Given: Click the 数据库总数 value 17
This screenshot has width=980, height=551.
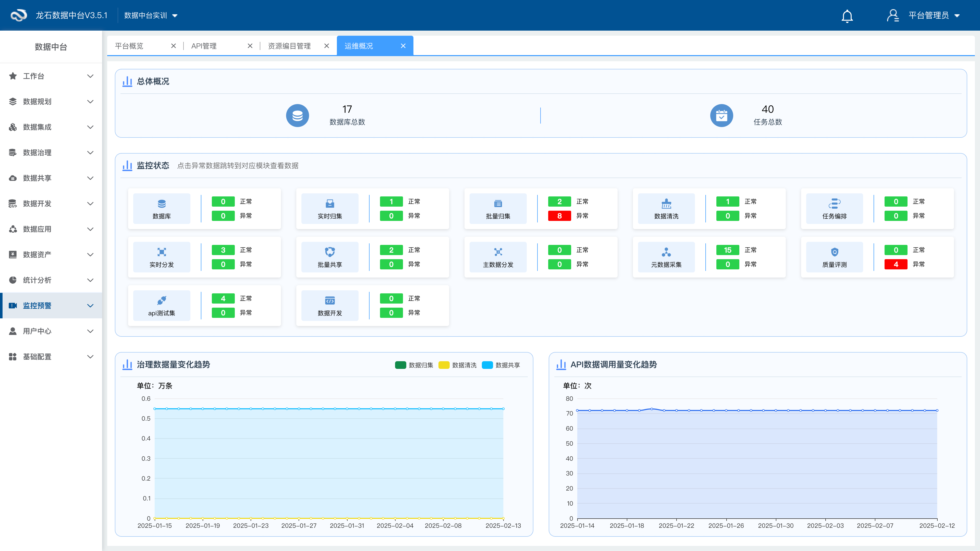Looking at the screenshot, I should pos(347,109).
